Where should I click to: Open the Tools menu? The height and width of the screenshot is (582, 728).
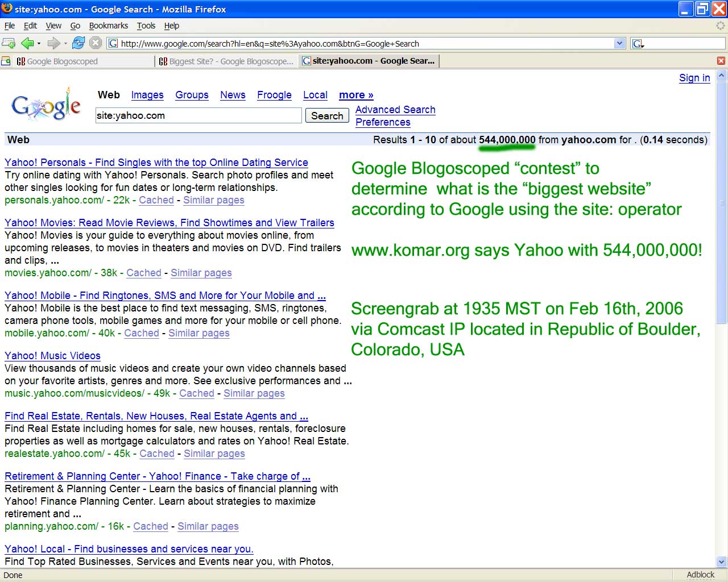coord(146,26)
